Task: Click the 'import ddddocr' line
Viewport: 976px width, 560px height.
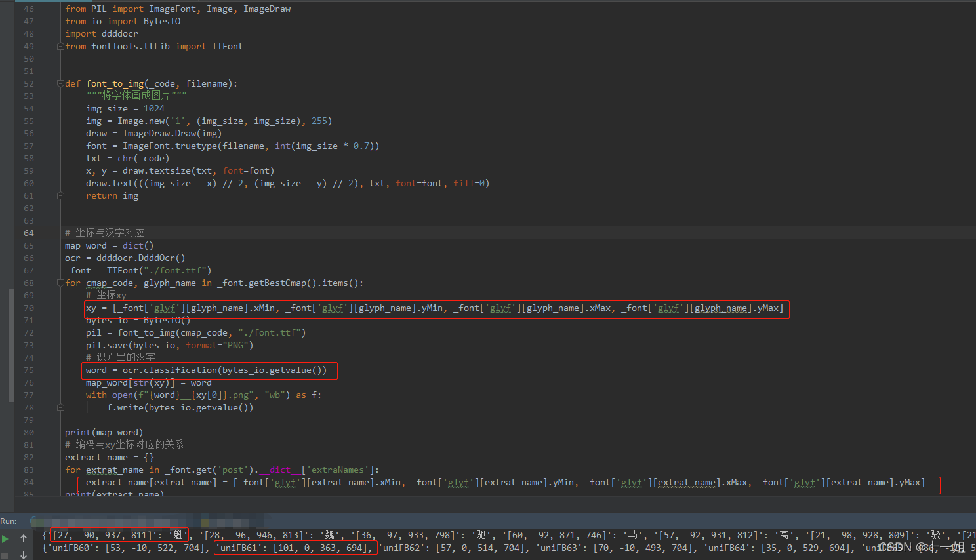Action: click(x=102, y=34)
